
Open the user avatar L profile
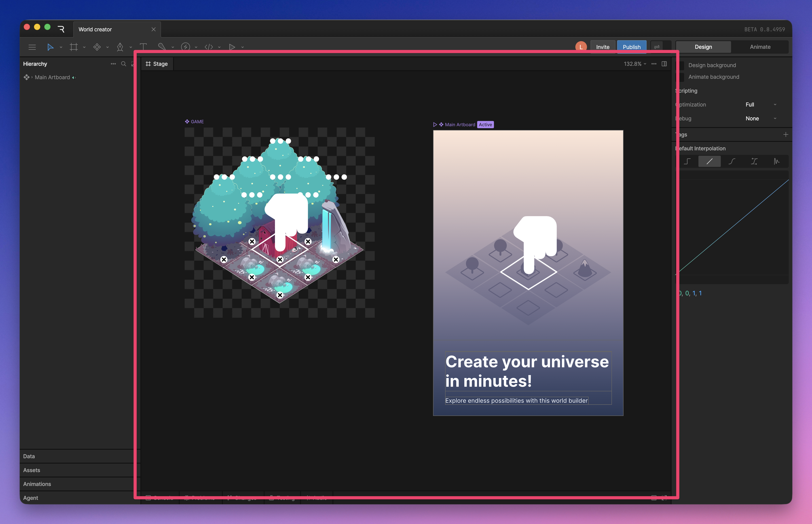tap(581, 47)
